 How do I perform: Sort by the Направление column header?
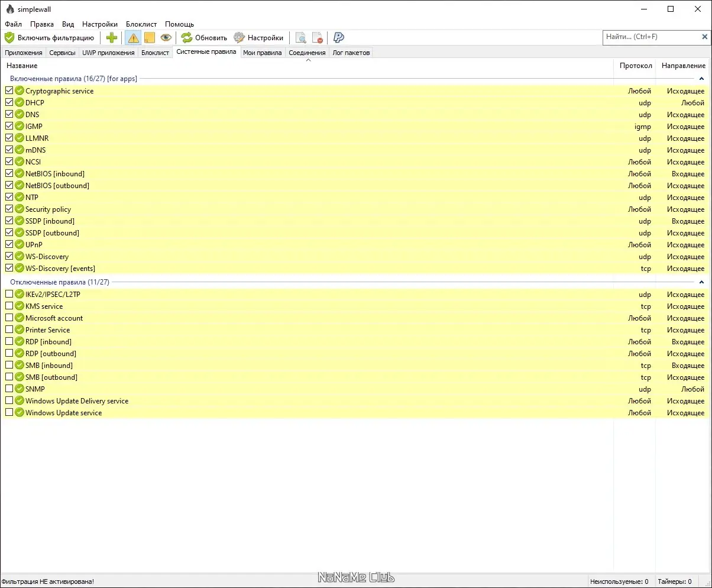pos(684,66)
